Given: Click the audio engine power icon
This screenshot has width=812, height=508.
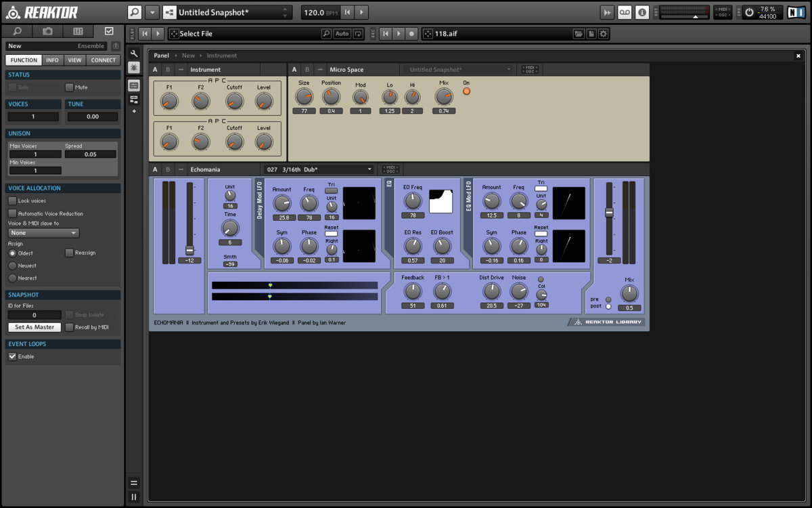Looking at the screenshot, I should pos(749,12).
